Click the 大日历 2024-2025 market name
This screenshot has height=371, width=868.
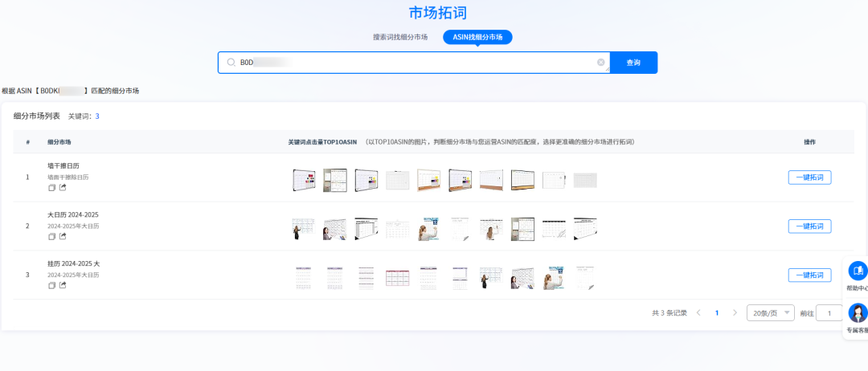click(73, 214)
